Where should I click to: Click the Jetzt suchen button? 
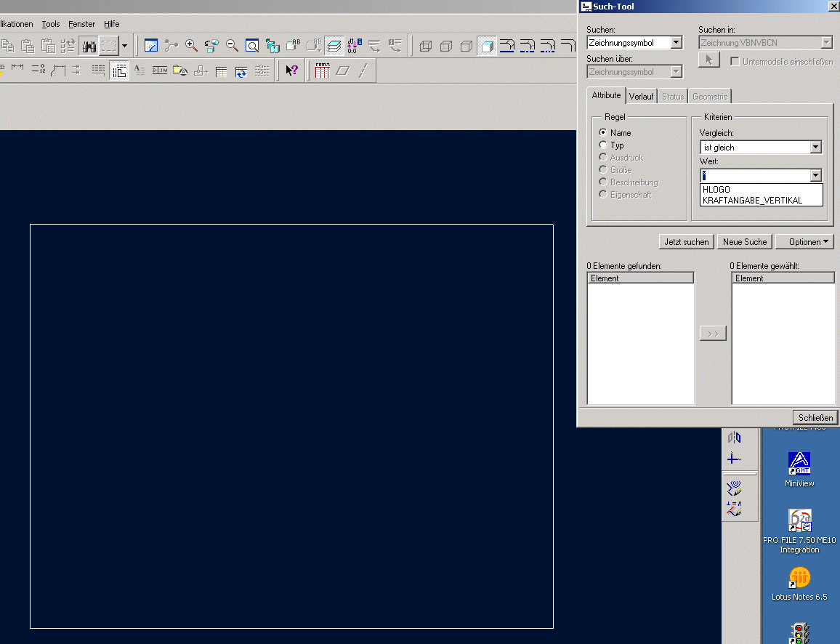point(686,242)
